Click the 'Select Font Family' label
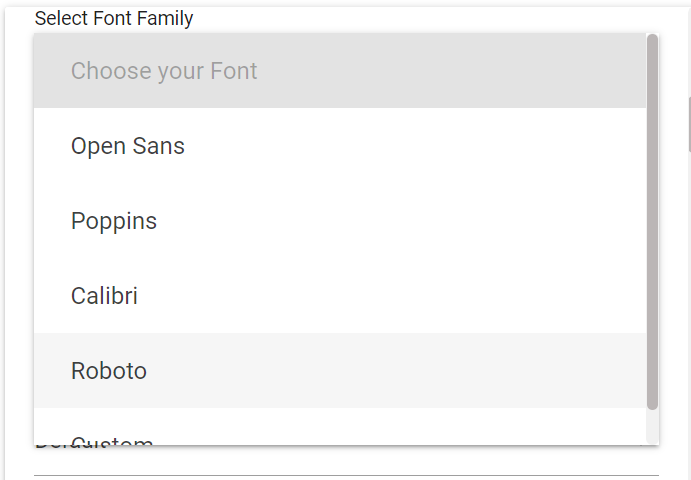This screenshot has height=480, width=691. (x=114, y=18)
